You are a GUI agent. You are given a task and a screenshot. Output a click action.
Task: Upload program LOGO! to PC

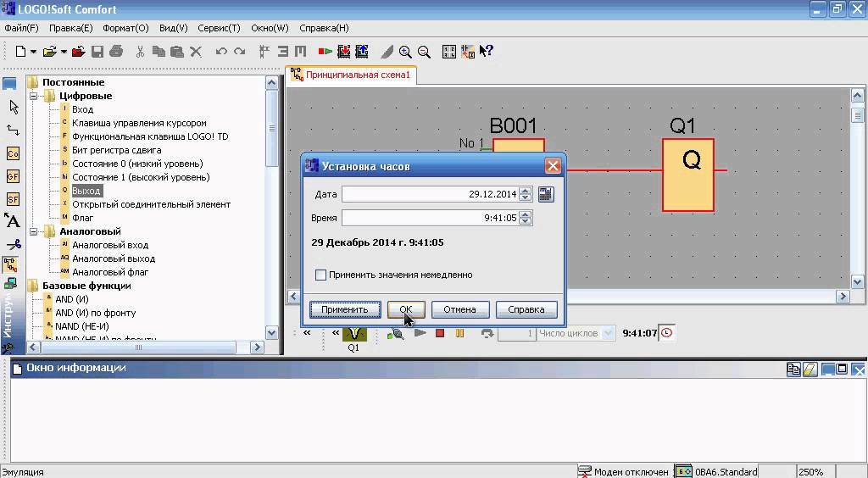click(362, 52)
